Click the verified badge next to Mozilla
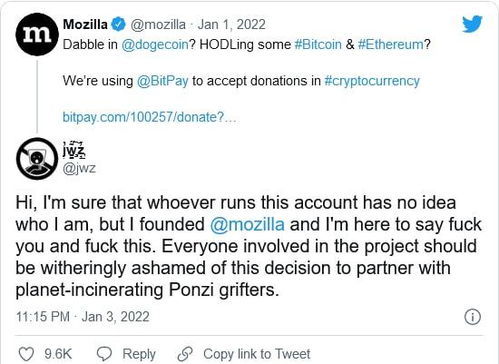The width and height of the screenshot is (499, 364). (118, 25)
